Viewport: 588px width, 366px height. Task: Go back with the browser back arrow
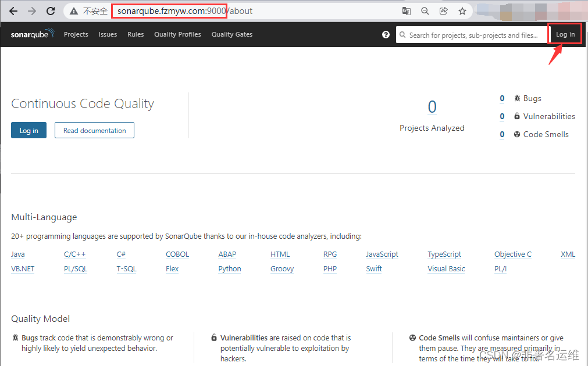pyautogui.click(x=13, y=11)
